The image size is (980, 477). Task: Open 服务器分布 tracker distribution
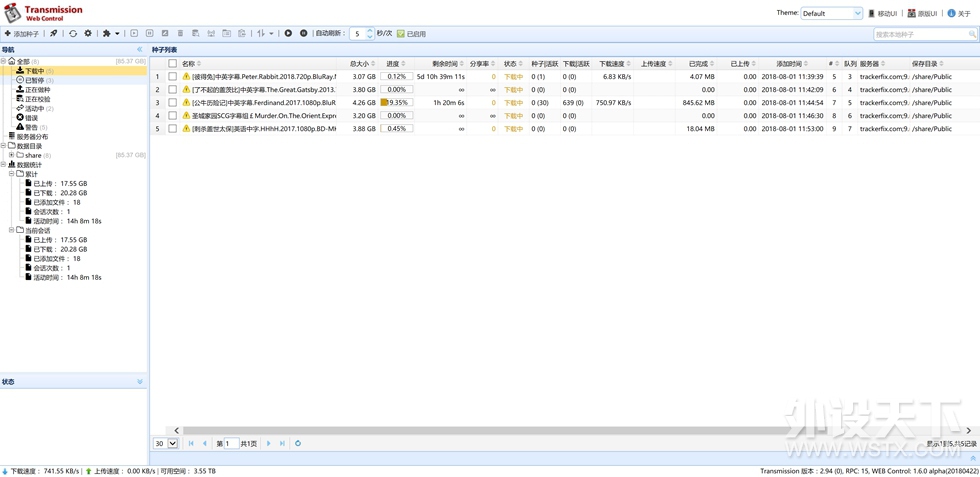point(28,136)
